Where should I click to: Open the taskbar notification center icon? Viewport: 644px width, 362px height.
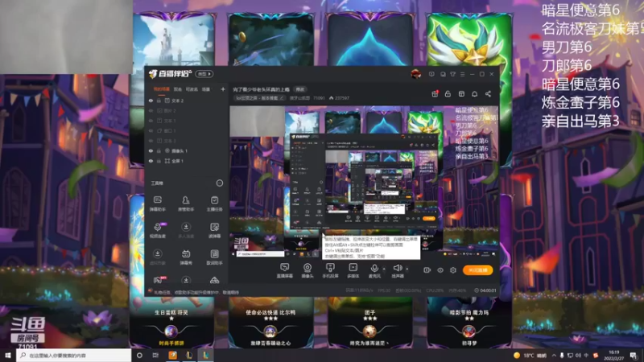tap(634, 355)
